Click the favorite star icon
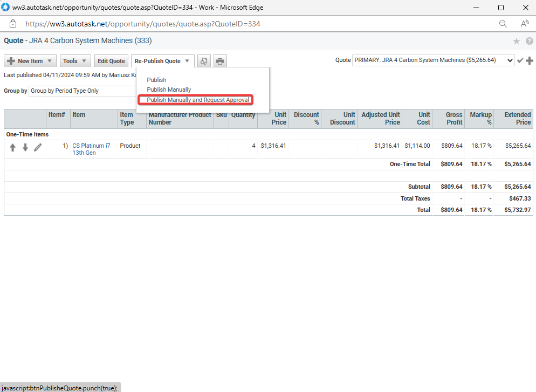This screenshot has width=536, height=392. [516, 41]
